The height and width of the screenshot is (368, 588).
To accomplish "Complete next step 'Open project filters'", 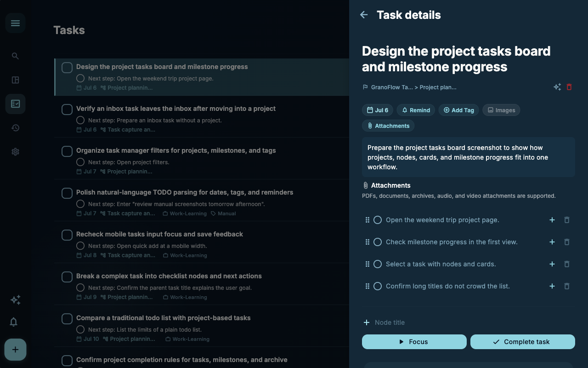I will pos(80,162).
